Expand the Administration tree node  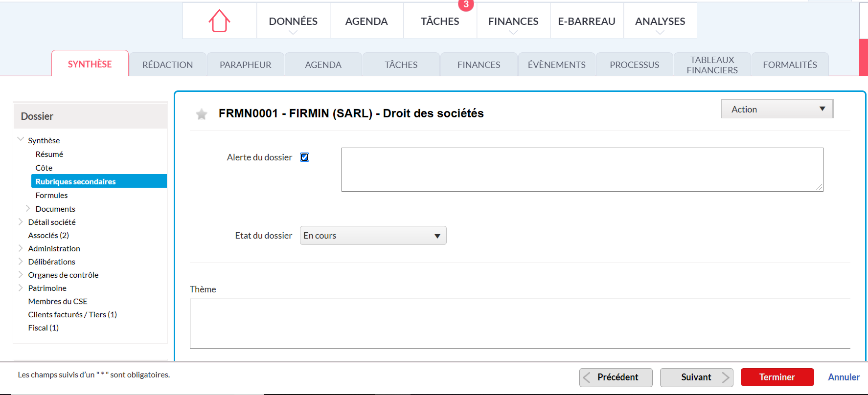pyautogui.click(x=21, y=248)
